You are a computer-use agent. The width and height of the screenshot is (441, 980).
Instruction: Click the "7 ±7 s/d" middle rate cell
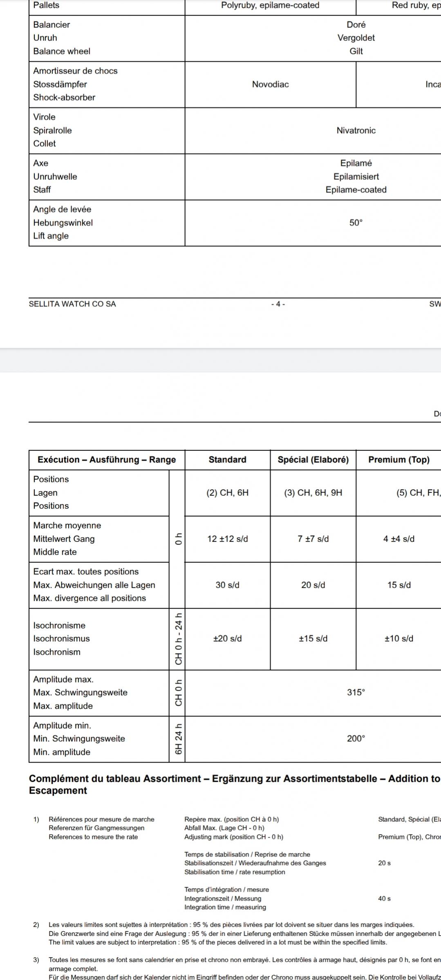tap(313, 539)
